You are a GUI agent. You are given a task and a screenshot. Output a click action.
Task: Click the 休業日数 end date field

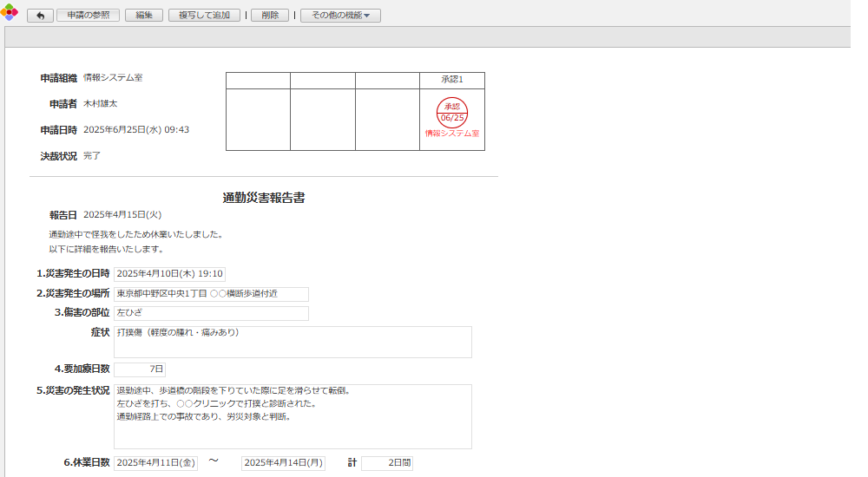[283, 463]
